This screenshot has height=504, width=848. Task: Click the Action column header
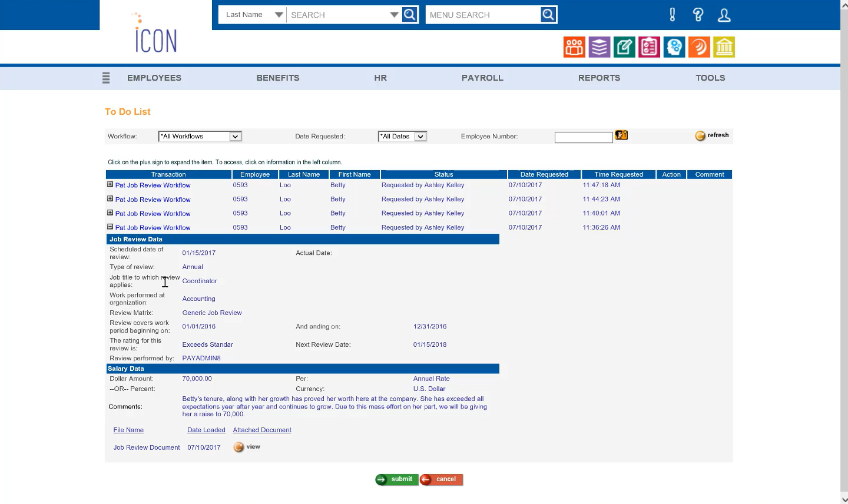pyautogui.click(x=671, y=174)
